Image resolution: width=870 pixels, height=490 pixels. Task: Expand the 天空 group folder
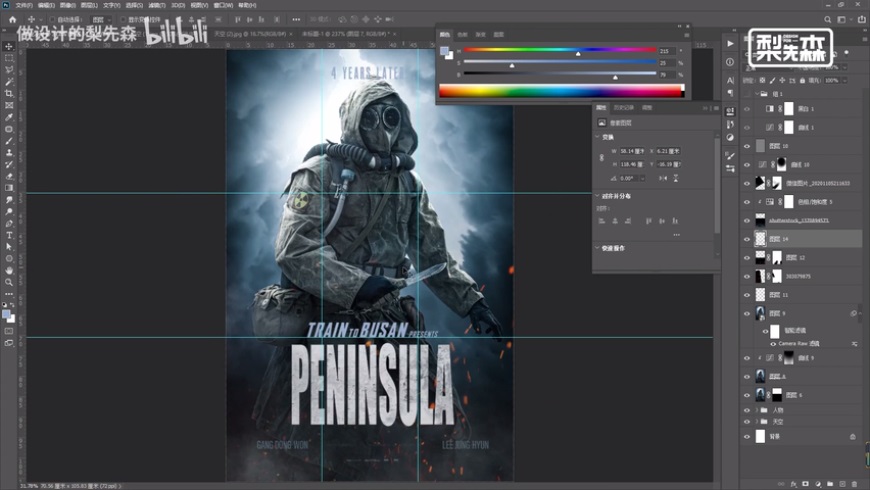(x=757, y=422)
